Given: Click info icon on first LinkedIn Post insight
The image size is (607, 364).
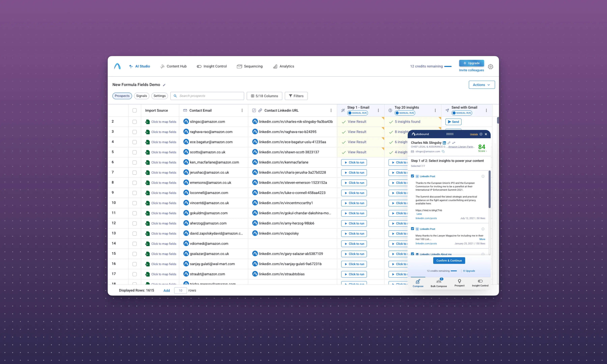Looking at the screenshot, I should [x=483, y=176].
